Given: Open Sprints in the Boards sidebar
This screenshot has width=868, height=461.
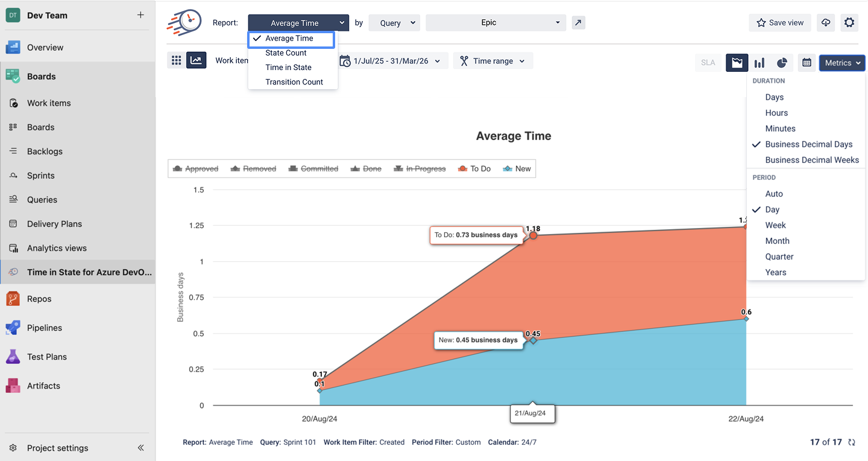Looking at the screenshot, I should point(41,176).
